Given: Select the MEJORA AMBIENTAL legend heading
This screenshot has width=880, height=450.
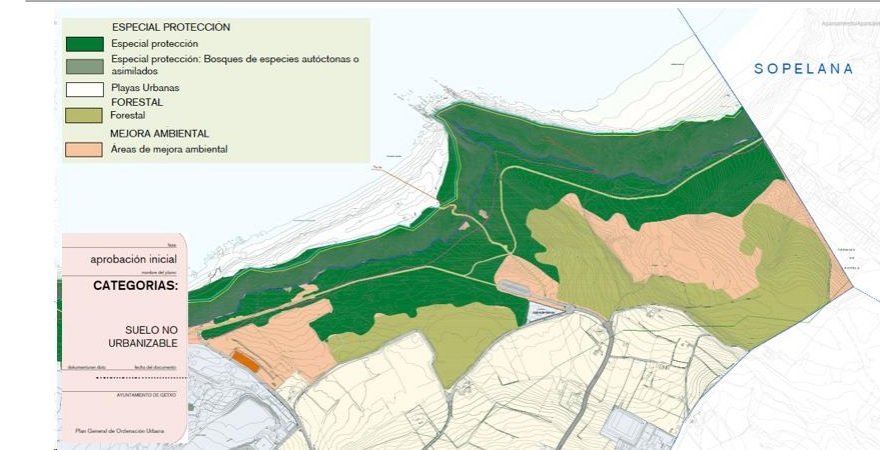Looking at the screenshot, I should click(x=158, y=133).
